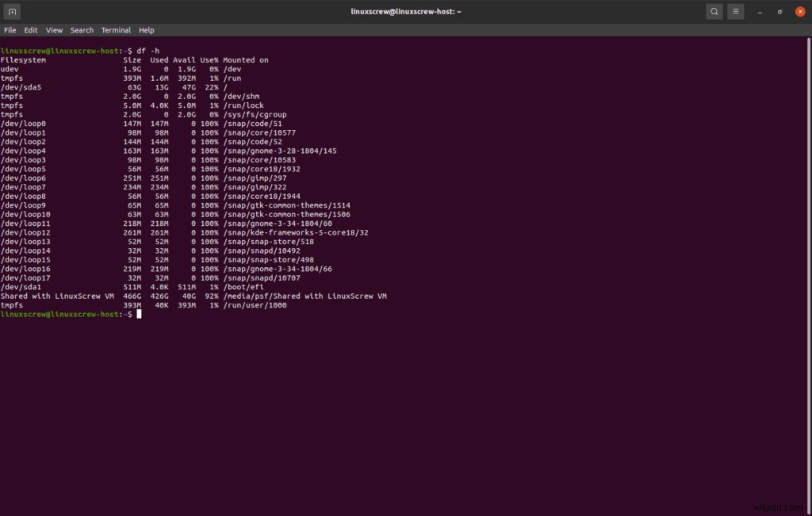Click the search icon in the title bar
Viewport: 812px width, 516px height.
(714, 11)
